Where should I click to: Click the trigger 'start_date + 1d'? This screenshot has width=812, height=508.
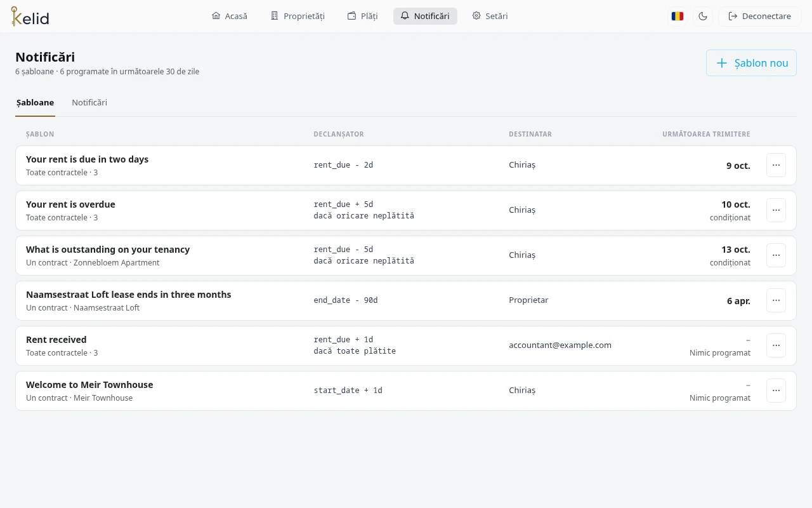point(348,391)
